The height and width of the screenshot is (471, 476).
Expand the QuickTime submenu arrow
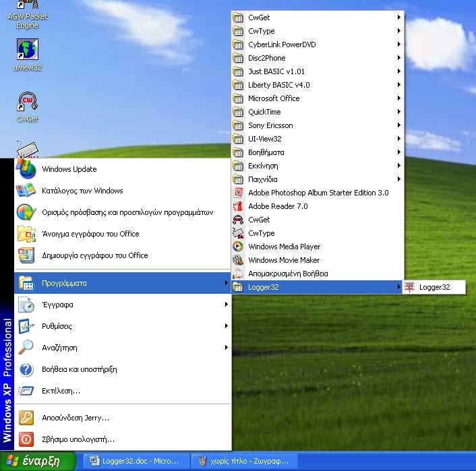[399, 112]
